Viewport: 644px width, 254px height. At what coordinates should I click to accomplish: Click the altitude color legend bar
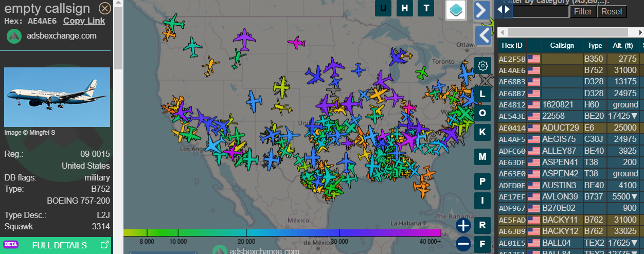tap(282, 233)
